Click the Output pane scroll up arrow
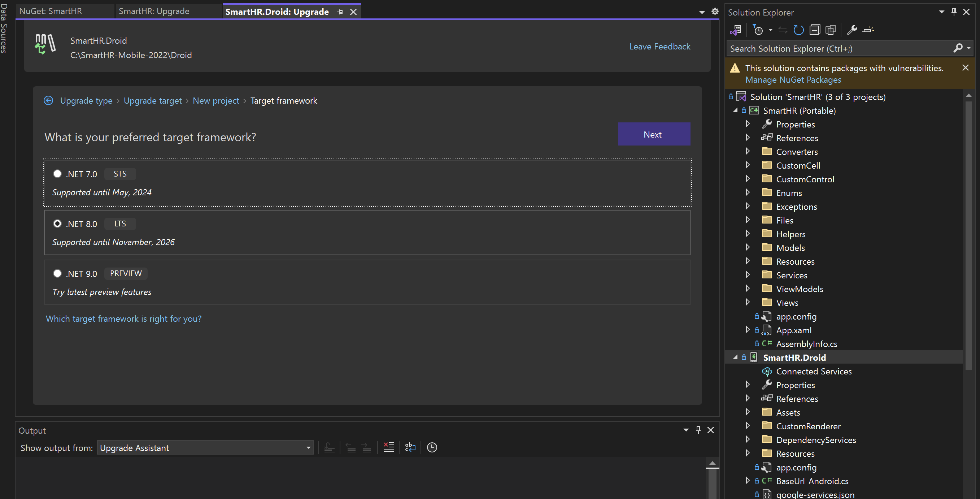 tap(712, 463)
